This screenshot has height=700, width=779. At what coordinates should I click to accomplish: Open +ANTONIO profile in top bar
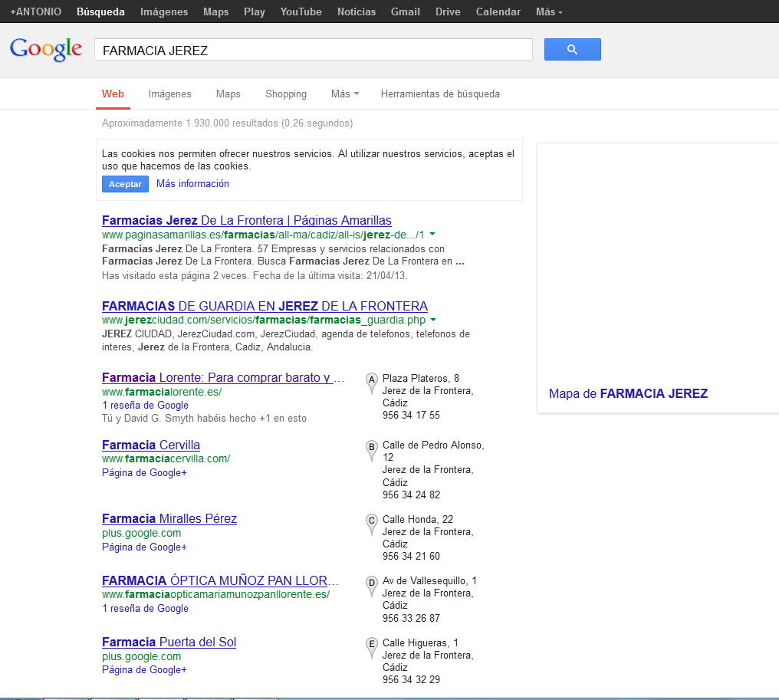click(x=36, y=12)
